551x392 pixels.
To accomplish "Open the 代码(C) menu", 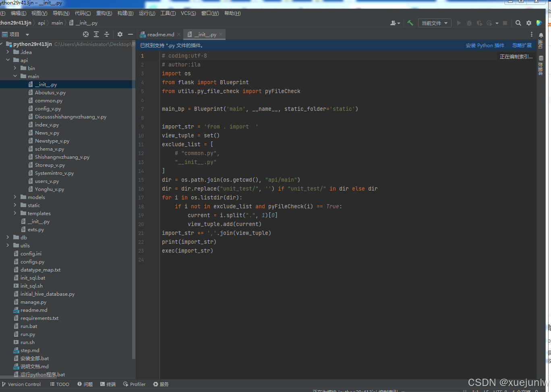I will coord(83,13).
